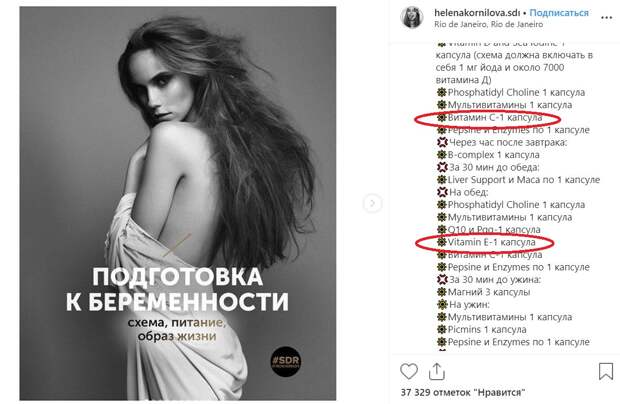The image size is (620, 404).
Task: Open the three-dots more options menu
Action: [x=606, y=18]
